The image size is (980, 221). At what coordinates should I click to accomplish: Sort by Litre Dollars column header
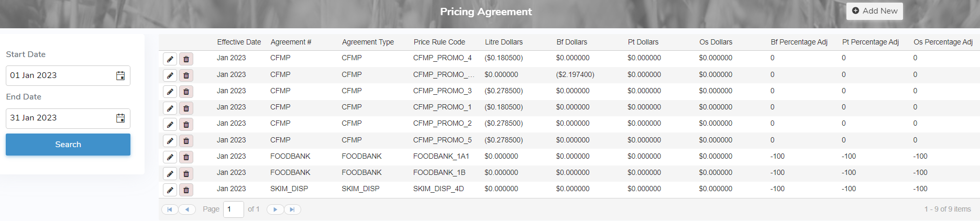point(503,42)
